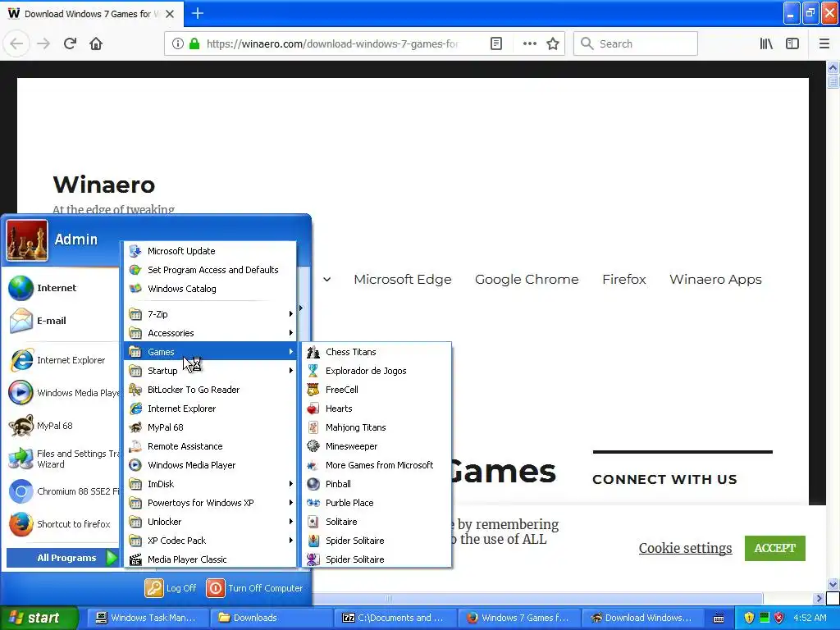Open Winaero Apps site menu item

click(715, 279)
